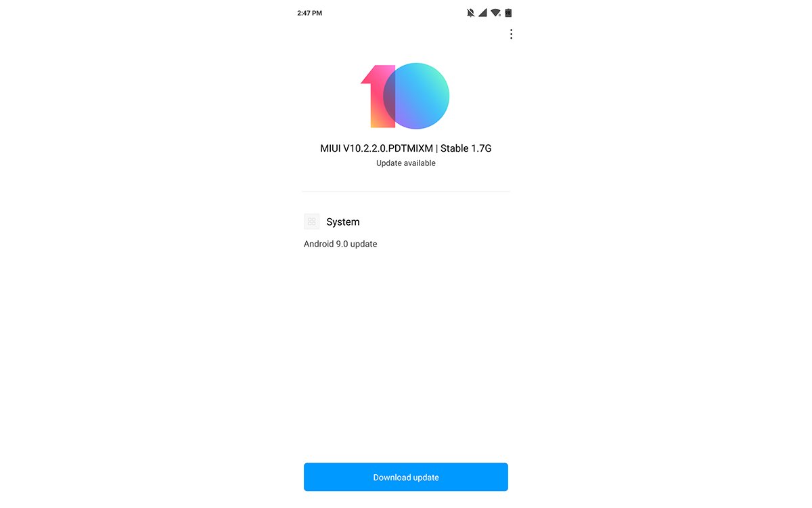Click the word Stable in the title
The height and width of the screenshot is (508, 812).
pyautogui.click(x=455, y=148)
